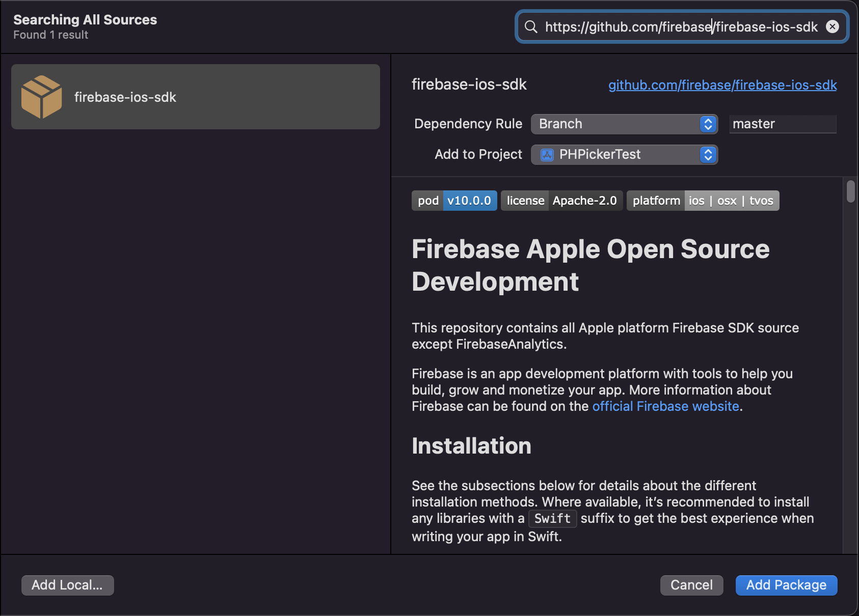Click the platform ios osx tvos badge
Viewport: 859px width, 616px height.
point(703,201)
